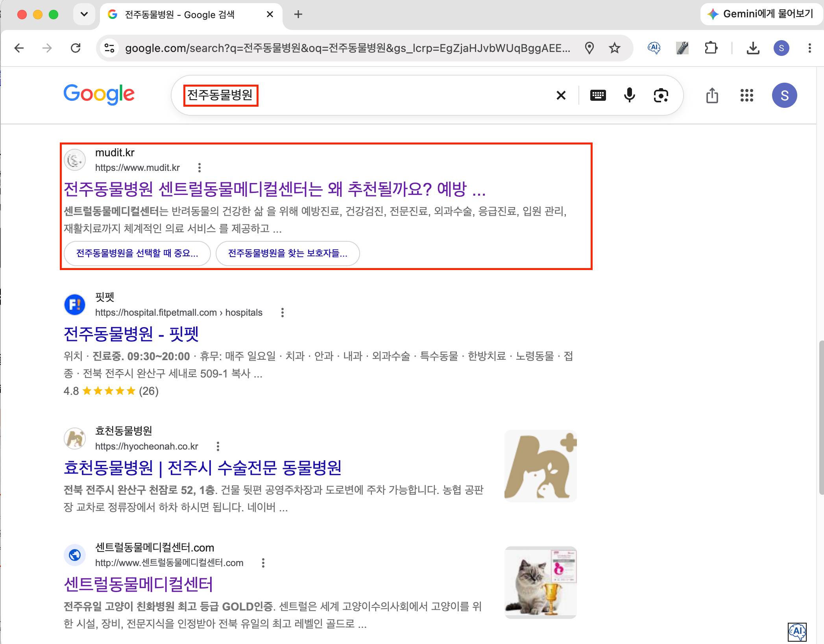Go back to the previous page
This screenshot has height=644, width=824.
tap(19, 48)
